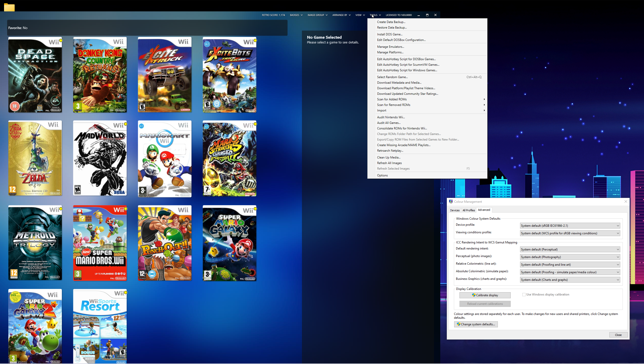Image resolution: width=644 pixels, height=364 pixels.
Task: Enable Use Windows display calibration checkbox
Action: [x=524, y=294]
